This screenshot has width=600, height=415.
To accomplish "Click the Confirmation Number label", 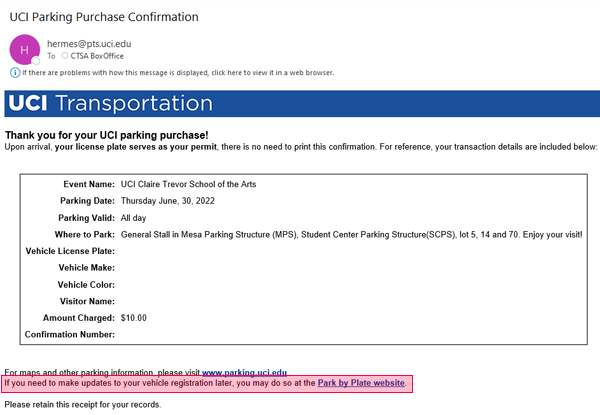I will (70, 335).
